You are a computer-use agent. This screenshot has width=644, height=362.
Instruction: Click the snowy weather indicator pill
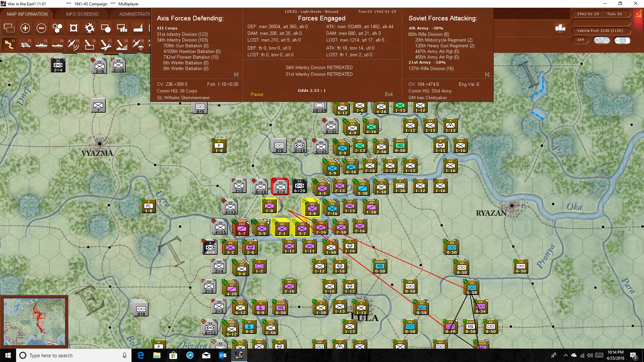point(601,41)
